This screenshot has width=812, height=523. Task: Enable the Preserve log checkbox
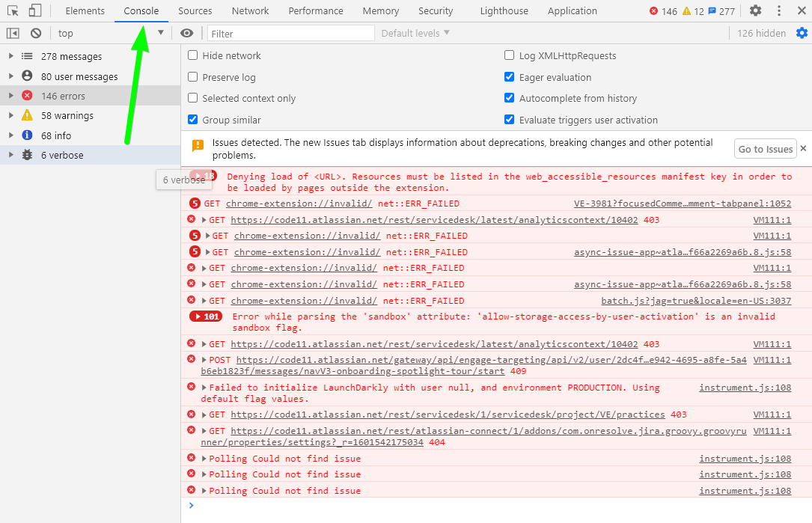192,76
